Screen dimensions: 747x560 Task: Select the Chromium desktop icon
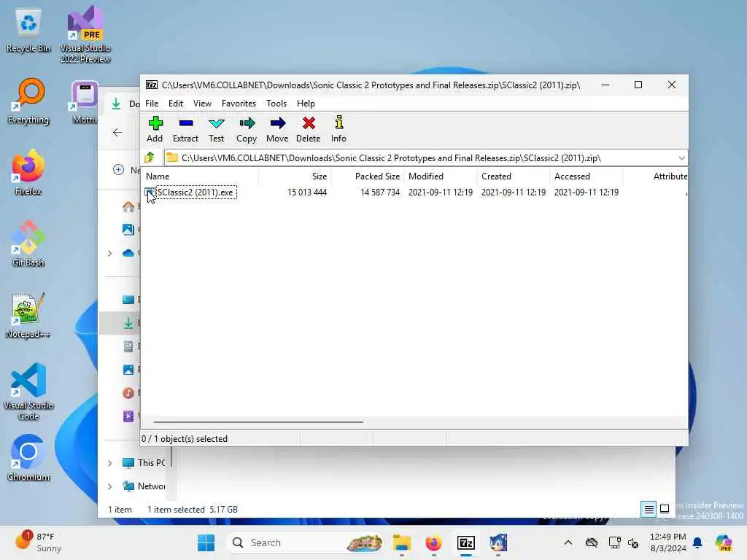tap(28, 459)
